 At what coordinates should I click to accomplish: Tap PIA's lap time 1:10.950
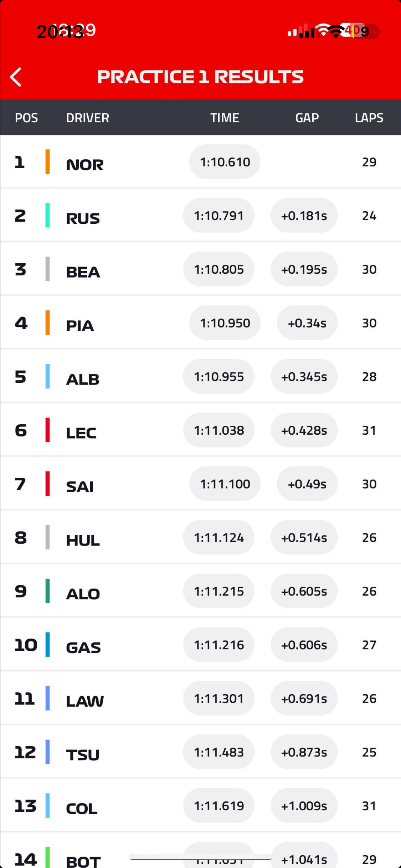pyautogui.click(x=225, y=323)
